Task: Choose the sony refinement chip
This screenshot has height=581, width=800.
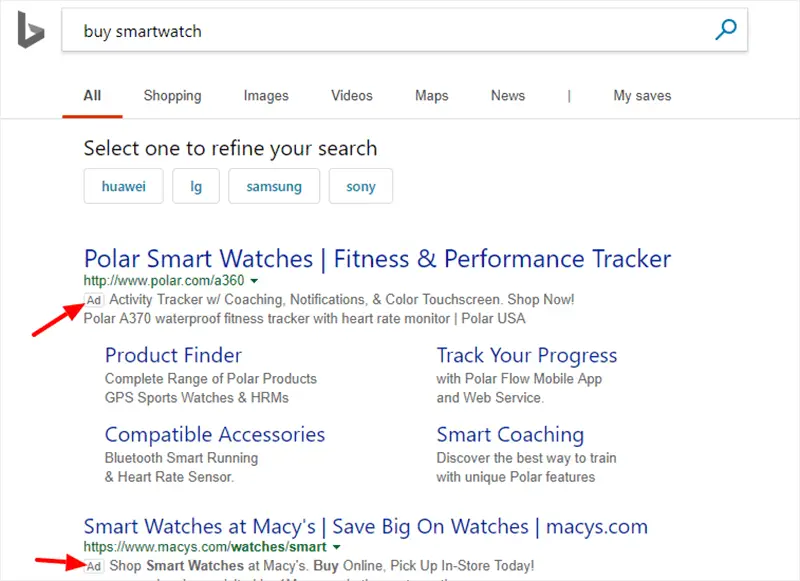Action: point(361,186)
